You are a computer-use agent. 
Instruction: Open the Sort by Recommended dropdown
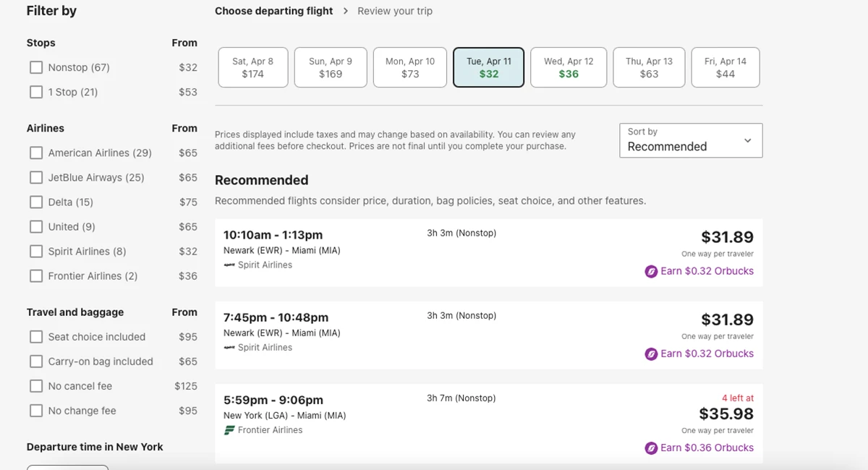point(691,140)
